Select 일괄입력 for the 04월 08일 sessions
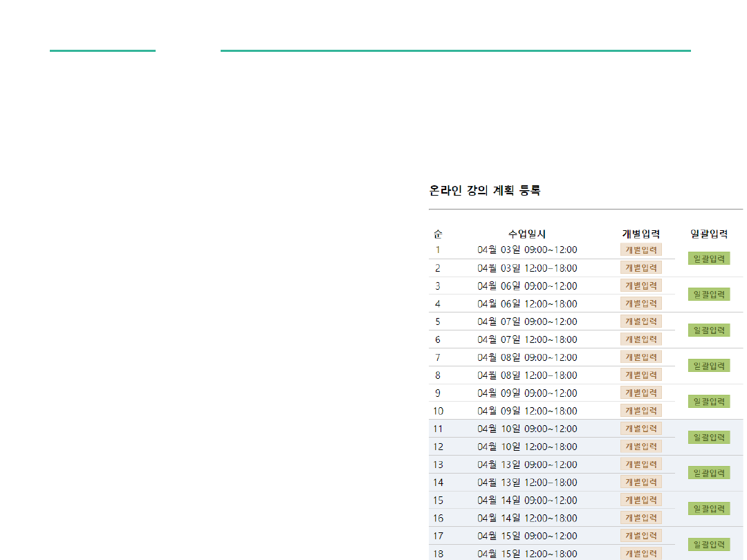This screenshot has height=560, width=747. tap(709, 366)
